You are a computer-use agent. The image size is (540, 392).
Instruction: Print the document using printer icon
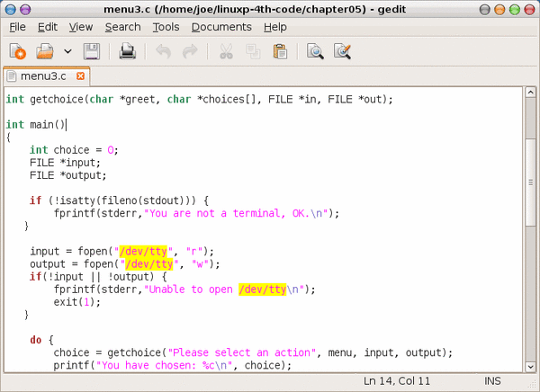(128, 51)
